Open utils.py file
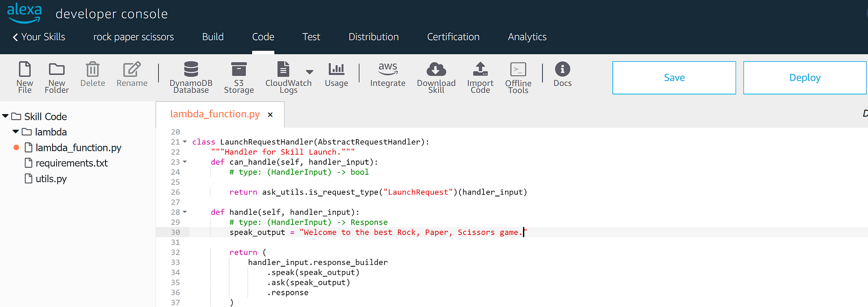This screenshot has height=307, width=868. coord(51,179)
